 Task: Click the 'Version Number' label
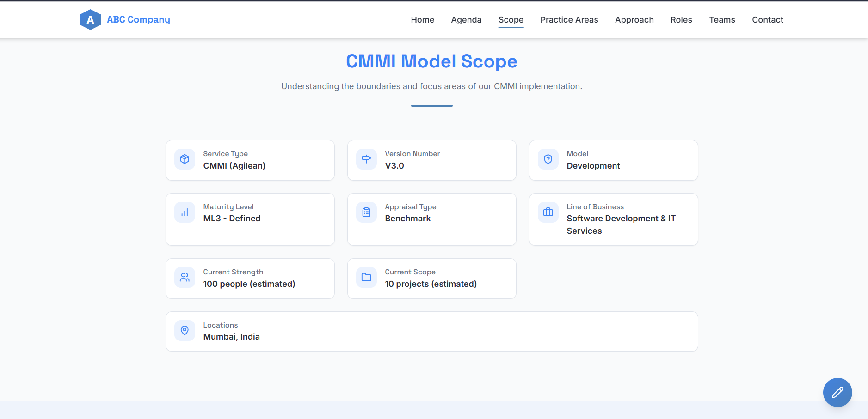click(412, 154)
